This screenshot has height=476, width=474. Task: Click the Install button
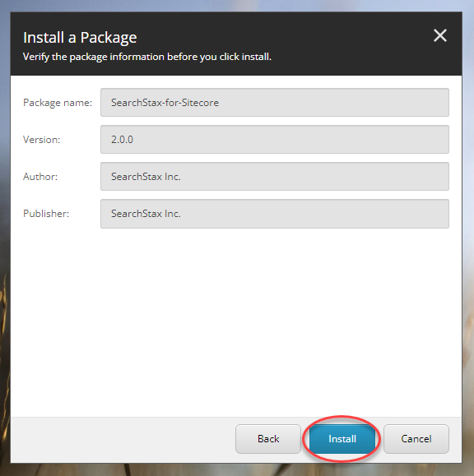pyautogui.click(x=342, y=439)
